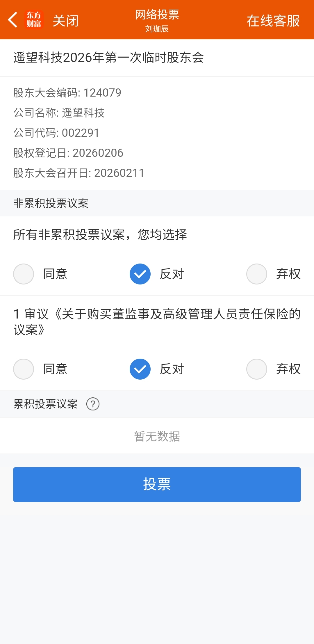The image size is (314, 644).
Task: Tap the 遥望科技2026年第一次临时股东会 meeting title
Action: tap(108, 57)
